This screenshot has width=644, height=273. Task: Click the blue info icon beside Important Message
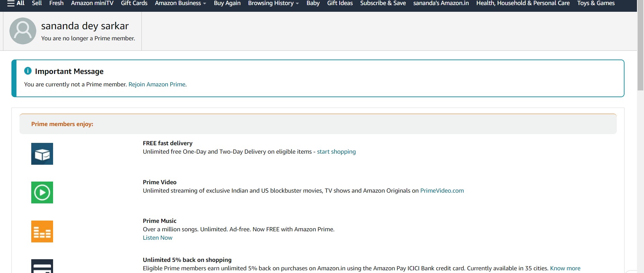click(x=28, y=71)
